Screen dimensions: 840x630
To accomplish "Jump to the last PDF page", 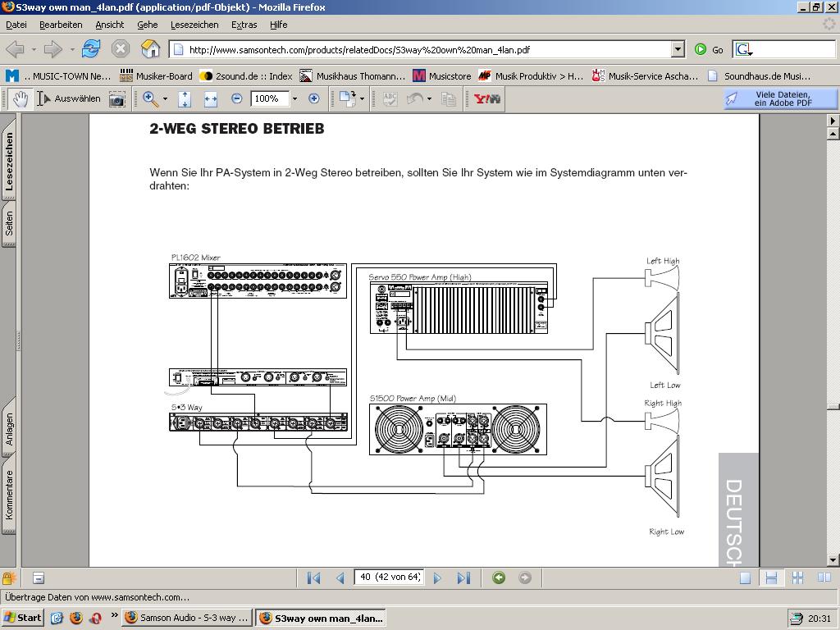I will (x=463, y=578).
